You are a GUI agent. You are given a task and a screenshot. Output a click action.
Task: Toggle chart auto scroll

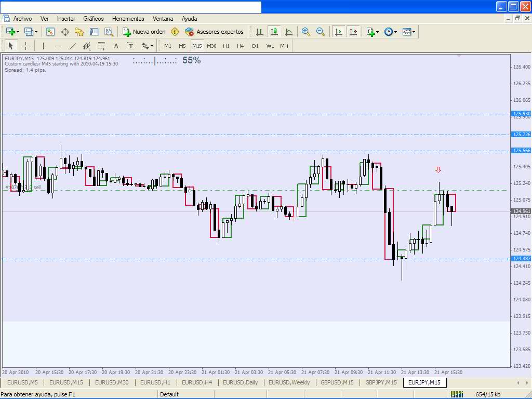click(338, 32)
